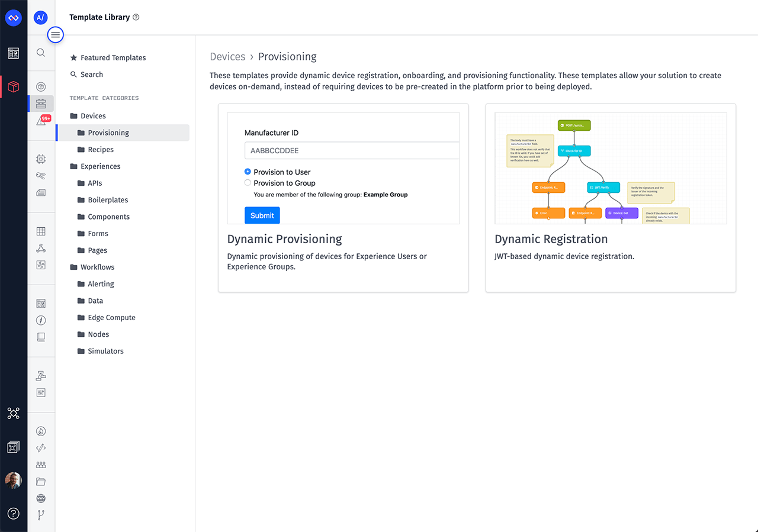758x532 pixels.
Task: Select the Edge Compute category
Action: tap(111, 318)
